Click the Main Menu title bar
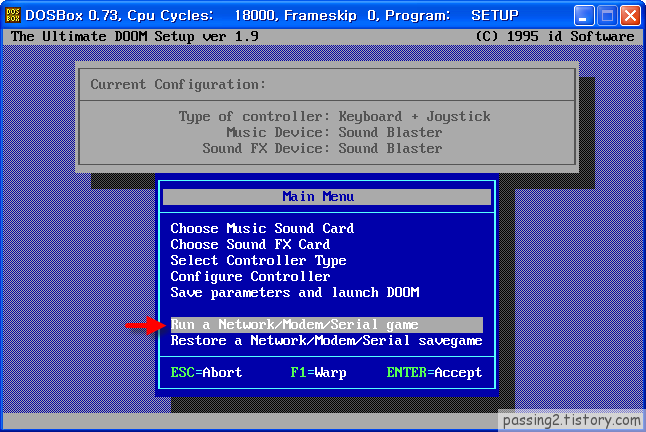Screen dimensions: 646x432 [x=327, y=197]
